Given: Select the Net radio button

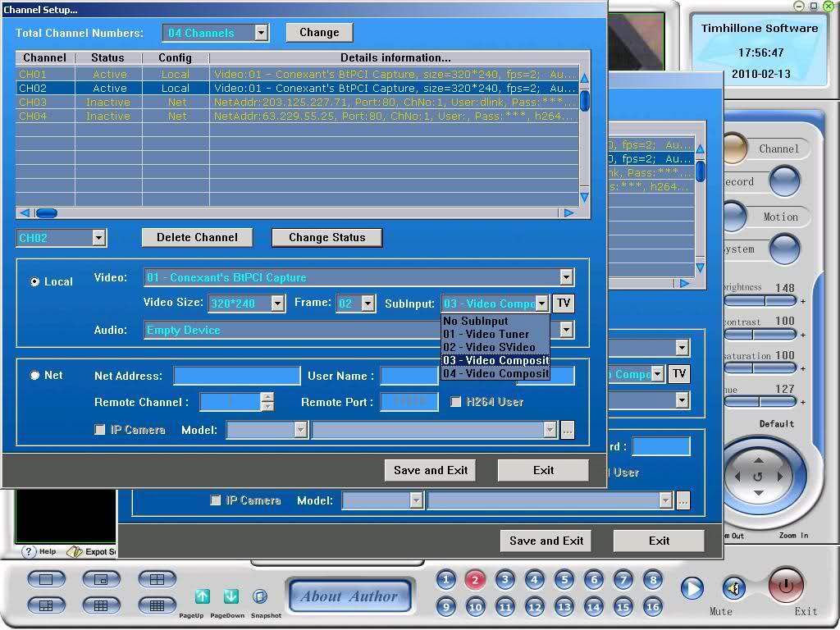Looking at the screenshot, I should (35, 375).
